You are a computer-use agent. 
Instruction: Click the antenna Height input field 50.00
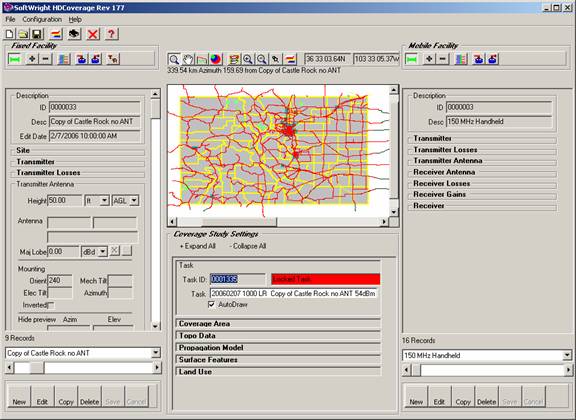click(64, 201)
